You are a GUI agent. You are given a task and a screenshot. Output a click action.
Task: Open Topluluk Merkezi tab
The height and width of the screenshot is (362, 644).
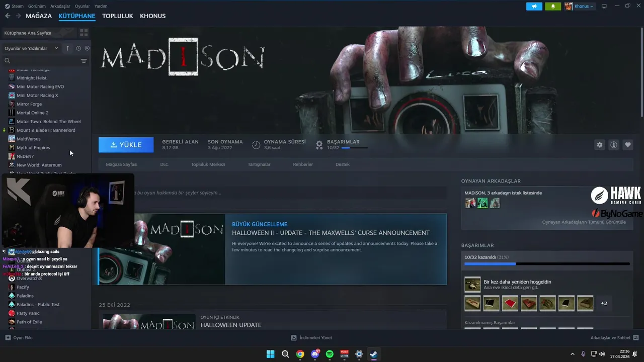click(x=208, y=164)
